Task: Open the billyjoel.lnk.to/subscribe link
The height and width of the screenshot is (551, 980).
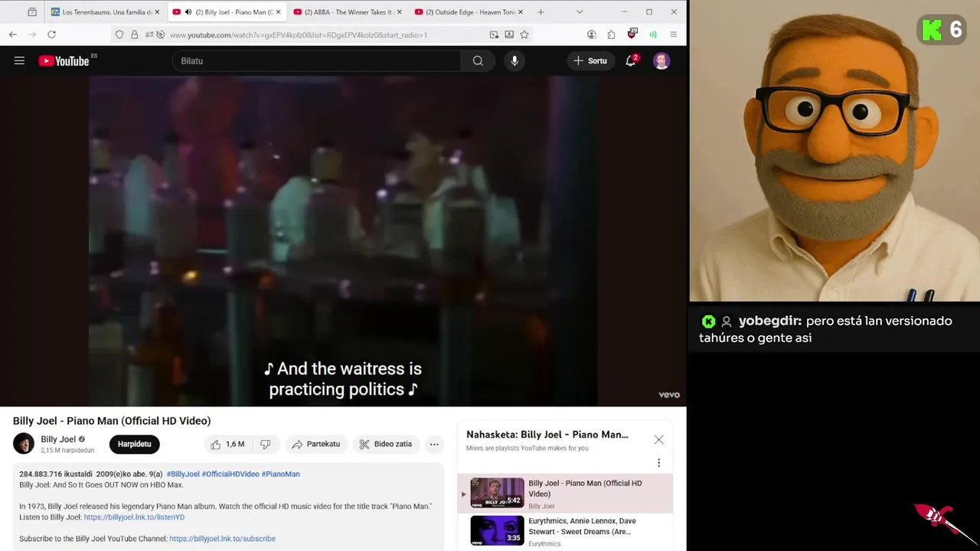Action: coord(222,539)
